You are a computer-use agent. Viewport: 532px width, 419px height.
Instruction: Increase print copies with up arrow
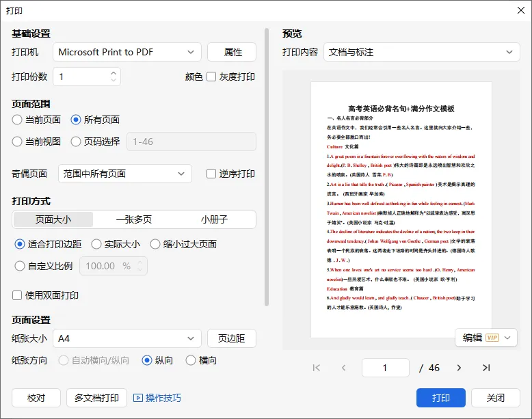(x=114, y=72)
